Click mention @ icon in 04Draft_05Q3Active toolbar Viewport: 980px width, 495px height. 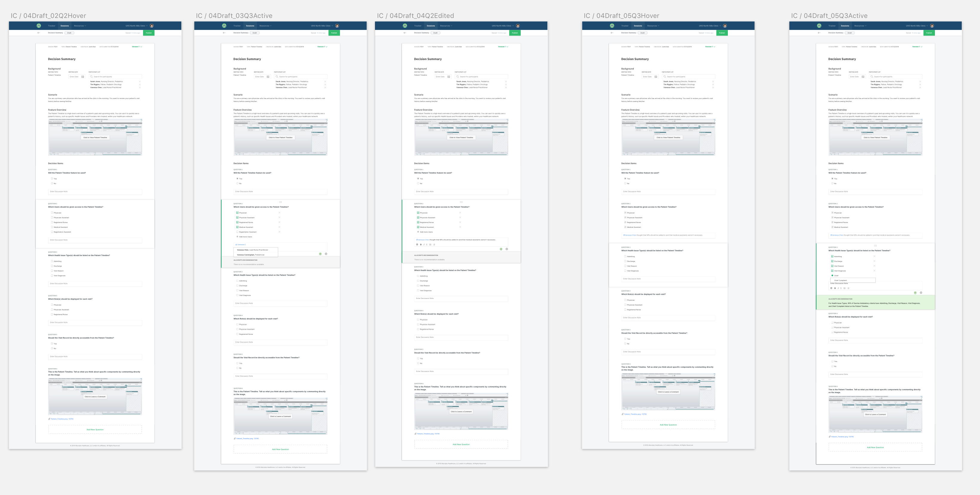831,288
